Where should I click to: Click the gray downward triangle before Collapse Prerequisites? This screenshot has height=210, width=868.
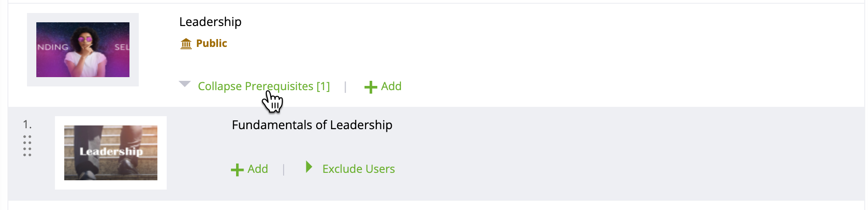185,84
